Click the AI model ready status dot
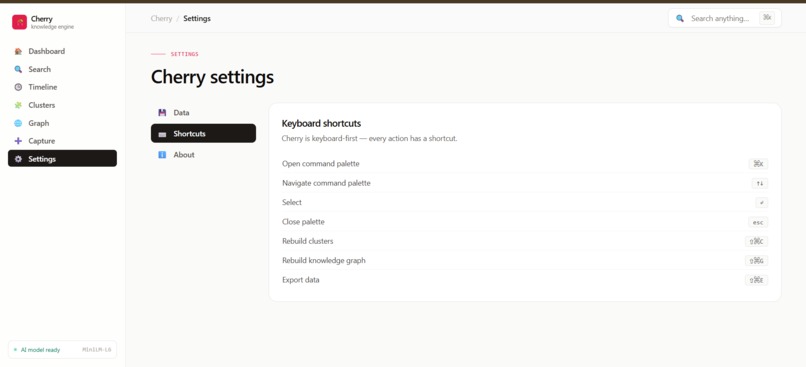This screenshot has width=806, height=367. pos(15,350)
